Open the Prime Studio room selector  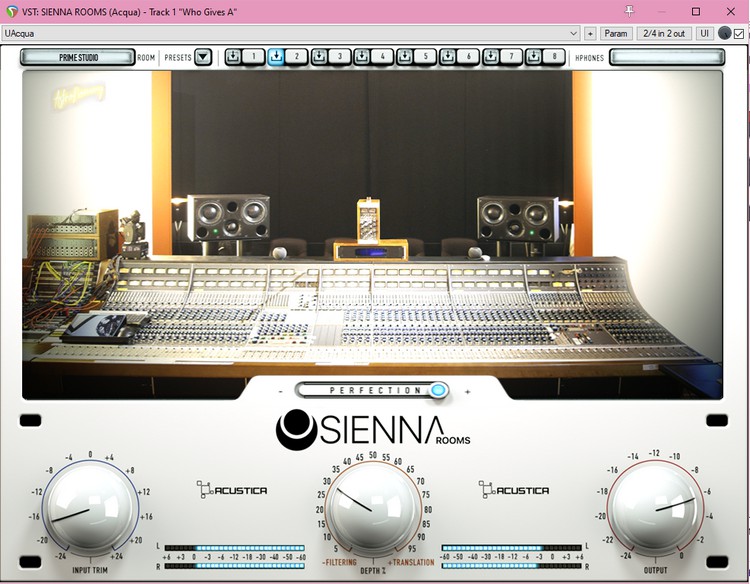[x=78, y=57]
